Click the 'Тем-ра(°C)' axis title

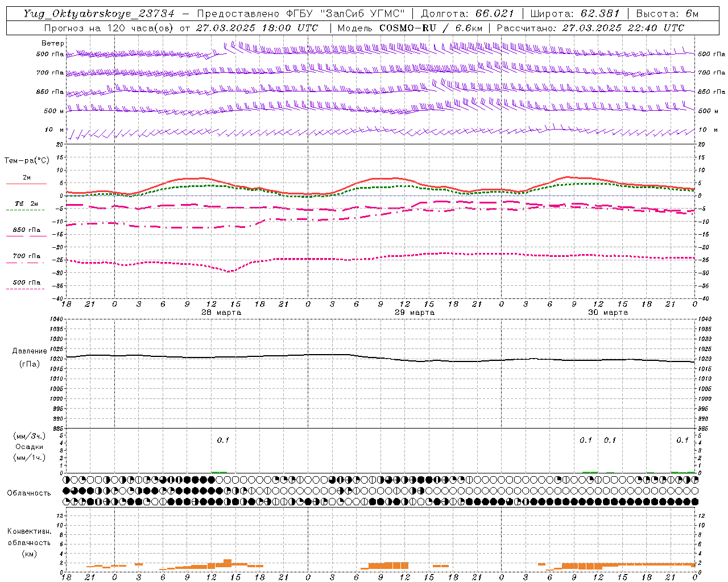pyautogui.click(x=27, y=161)
